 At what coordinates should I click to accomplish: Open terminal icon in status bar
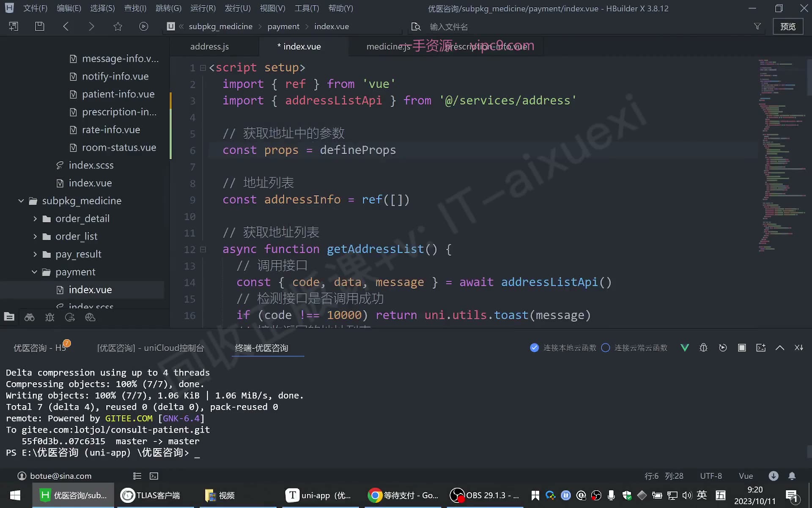pos(154,476)
